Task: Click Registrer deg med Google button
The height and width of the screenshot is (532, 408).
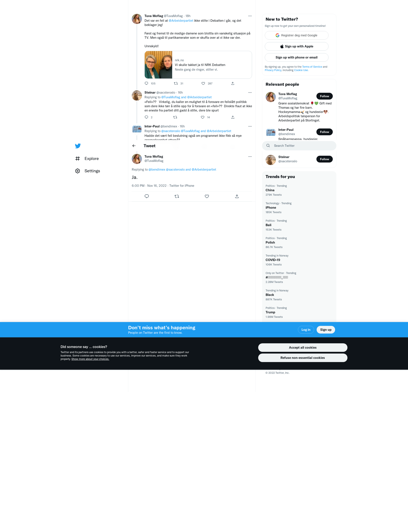Action: (296, 35)
